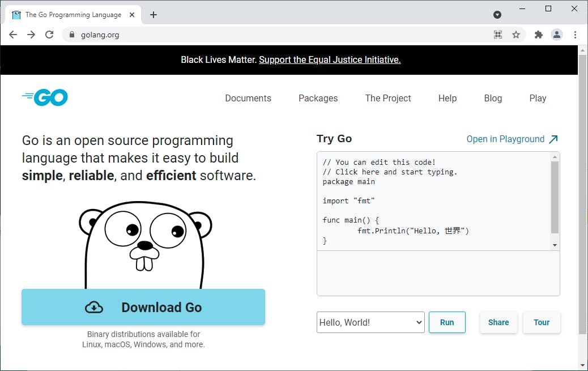Follow the Support the Equal Justice Initiative link
Screen dimensions: 588x371
330,59
